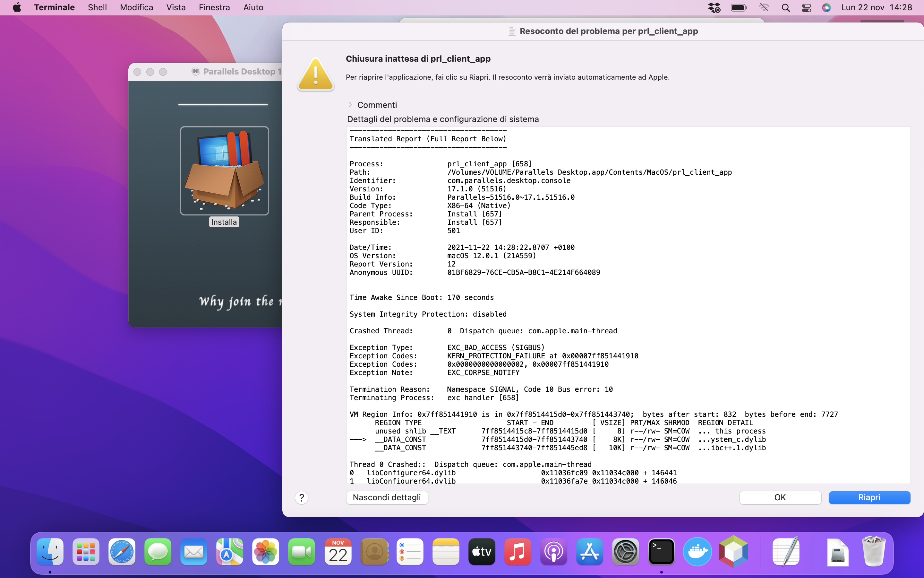This screenshot has height=578, width=924.
Task: Open Apple TV app in Dock
Action: coord(482,552)
